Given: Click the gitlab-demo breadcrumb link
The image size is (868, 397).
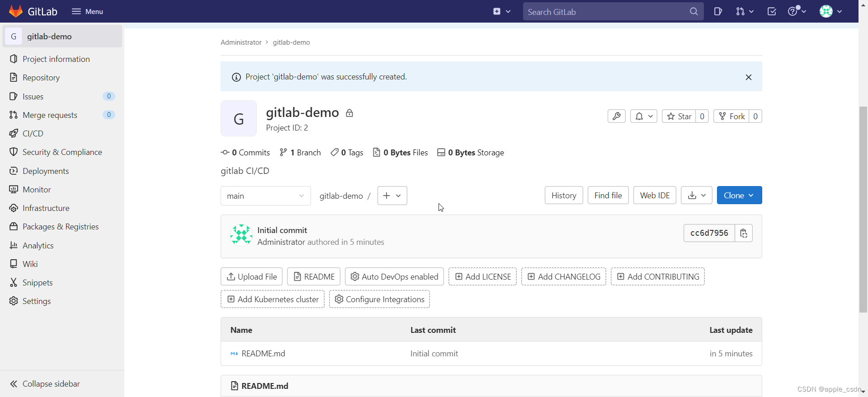Looking at the screenshot, I should click(291, 42).
